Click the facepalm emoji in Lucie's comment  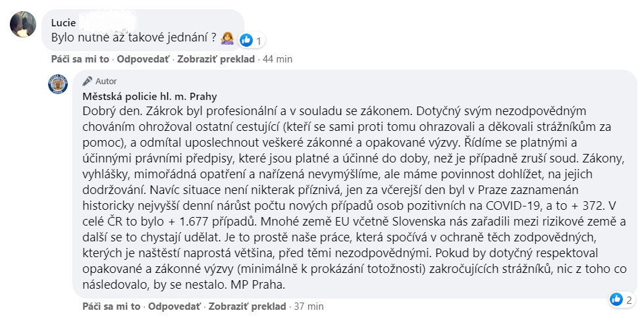(x=227, y=37)
